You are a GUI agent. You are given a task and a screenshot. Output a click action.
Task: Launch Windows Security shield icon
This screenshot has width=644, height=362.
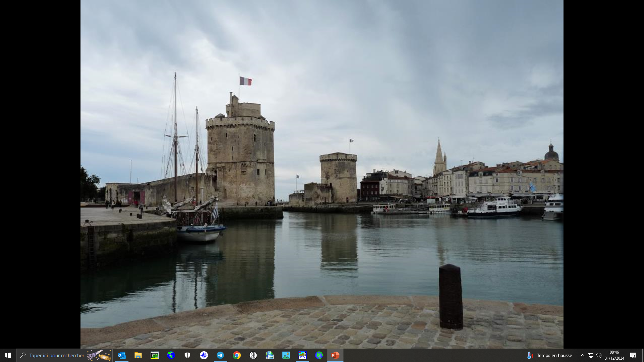tap(187, 355)
